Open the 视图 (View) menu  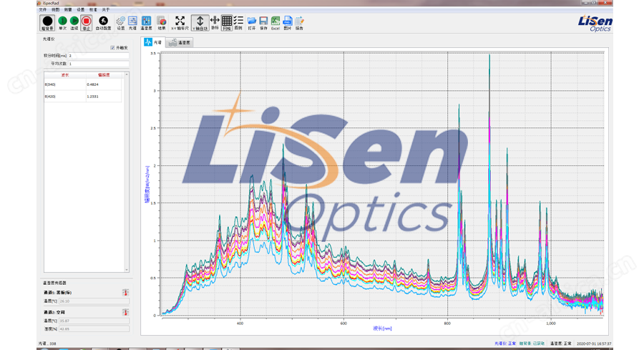55,9
